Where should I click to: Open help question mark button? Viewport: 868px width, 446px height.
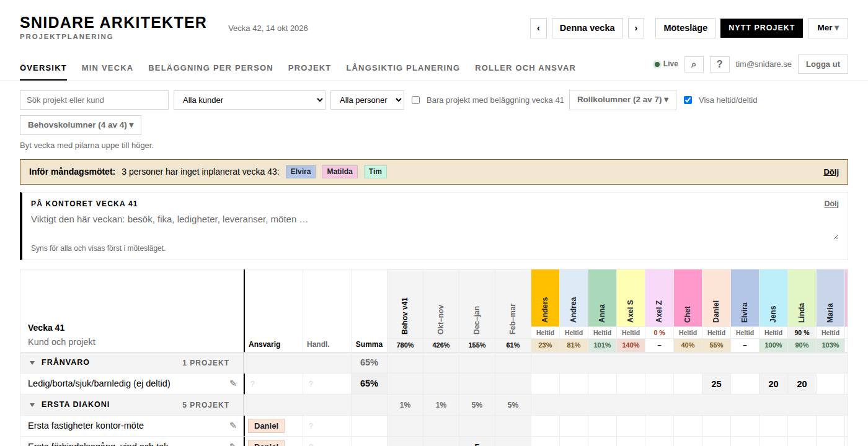(719, 64)
